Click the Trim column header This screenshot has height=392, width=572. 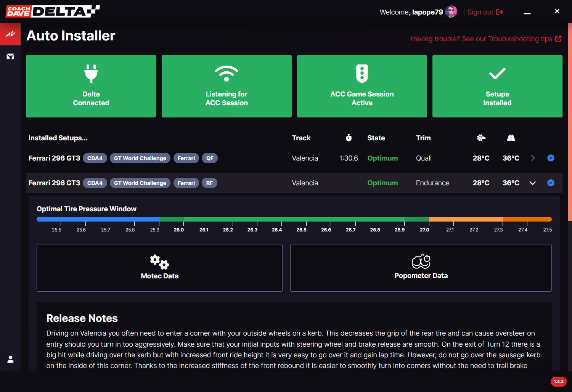[x=423, y=138]
